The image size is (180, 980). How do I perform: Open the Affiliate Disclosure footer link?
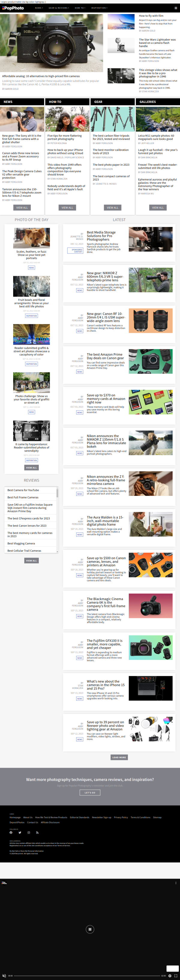(50, 822)
